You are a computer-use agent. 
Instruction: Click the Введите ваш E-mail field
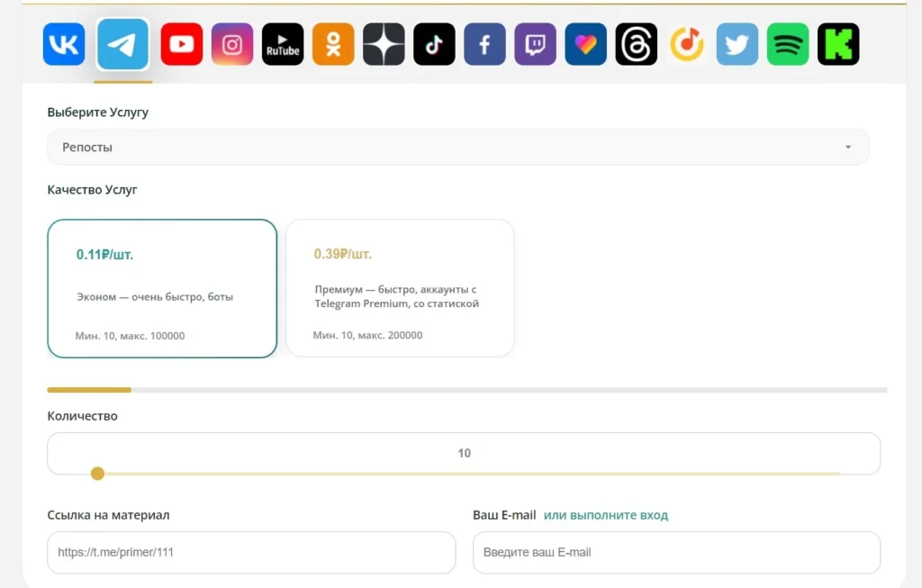coord(677,552)
